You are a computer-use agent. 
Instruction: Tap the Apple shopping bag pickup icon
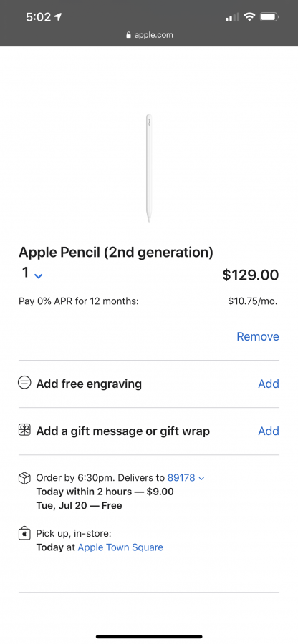tap(24, 534)
